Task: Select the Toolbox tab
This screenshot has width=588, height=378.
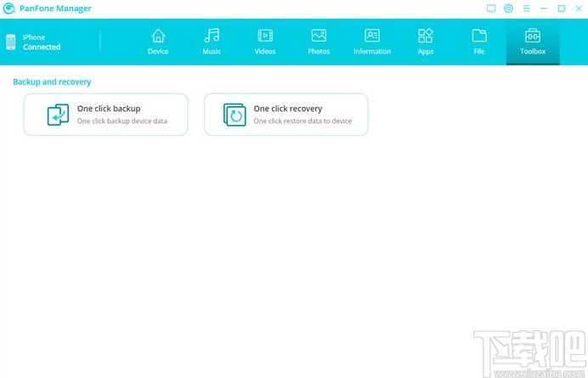Action: coord(533,42)
